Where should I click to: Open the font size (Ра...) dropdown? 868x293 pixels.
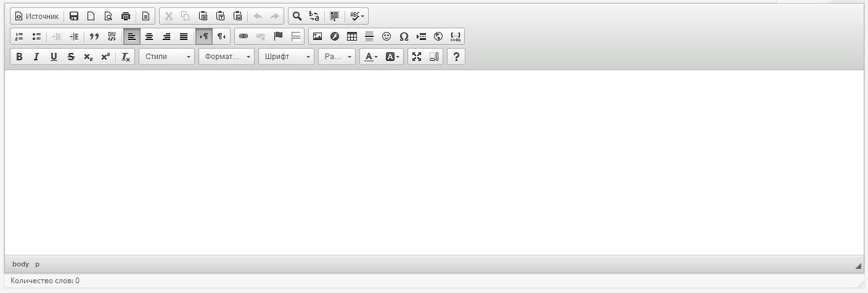coord(337,57)
